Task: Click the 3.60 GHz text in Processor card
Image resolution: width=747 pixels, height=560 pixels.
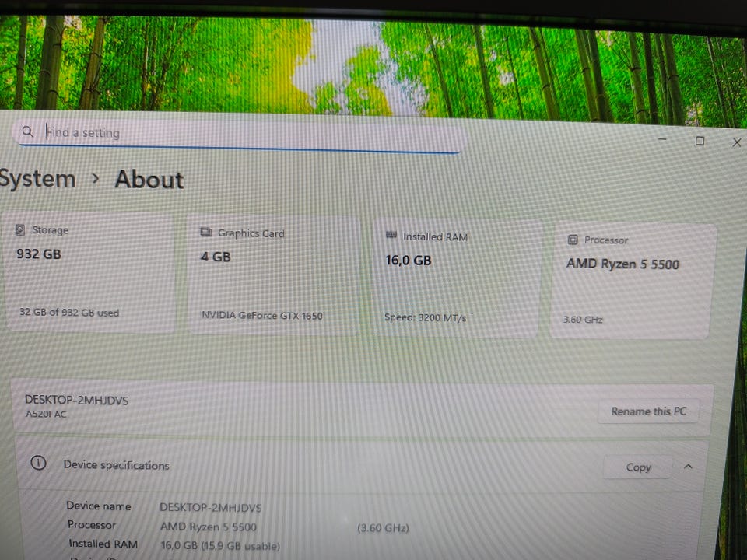Action: pyautogui.click(x=583, y=319)
